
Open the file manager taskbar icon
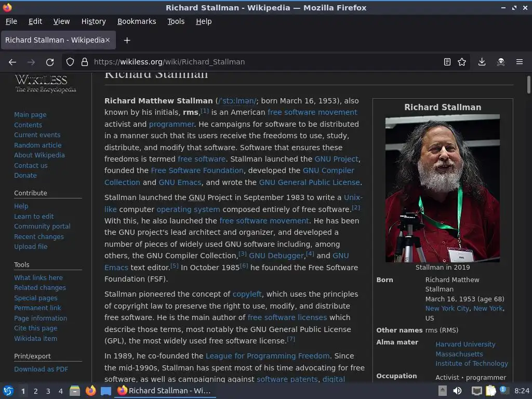[x=75, y=391]
